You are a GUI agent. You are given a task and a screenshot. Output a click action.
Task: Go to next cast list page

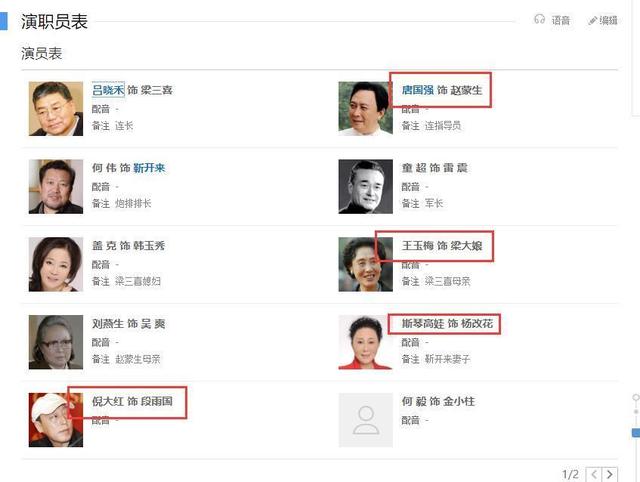[610, 474]
